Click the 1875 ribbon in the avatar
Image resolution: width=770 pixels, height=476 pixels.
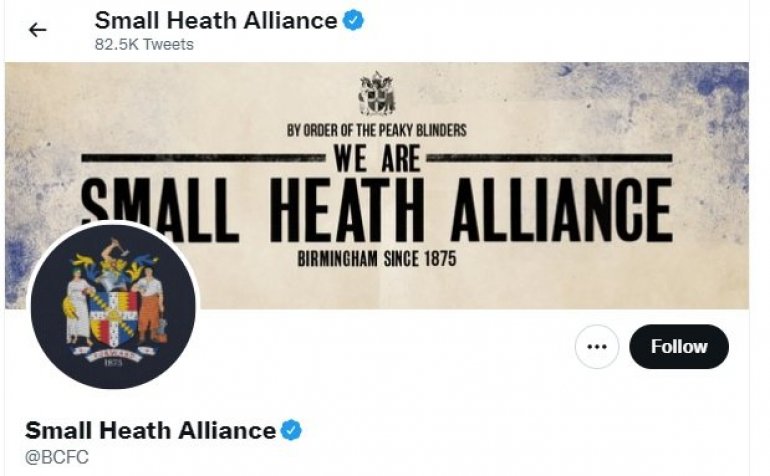[114, 358]
